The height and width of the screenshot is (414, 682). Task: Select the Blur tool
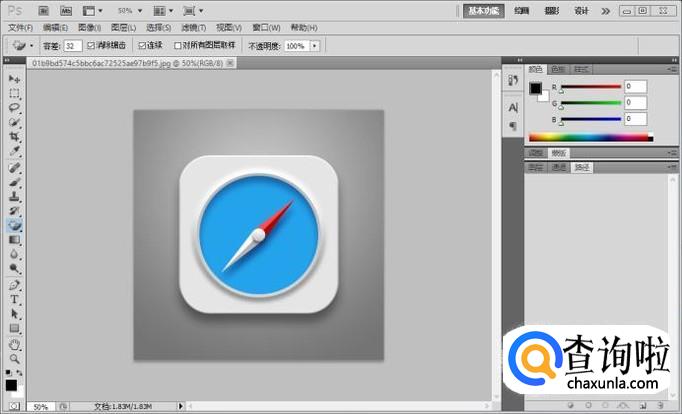[14, 254]
